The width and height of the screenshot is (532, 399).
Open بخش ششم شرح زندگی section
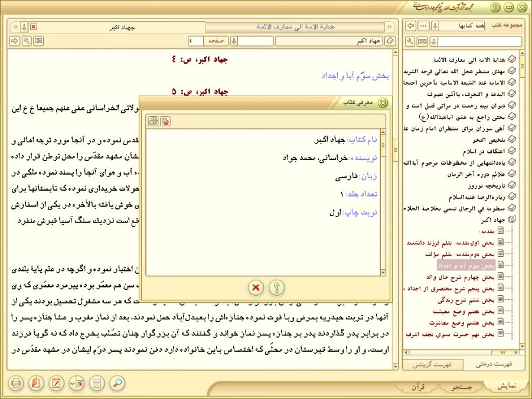pyautogui.click(x=466, y=300)
